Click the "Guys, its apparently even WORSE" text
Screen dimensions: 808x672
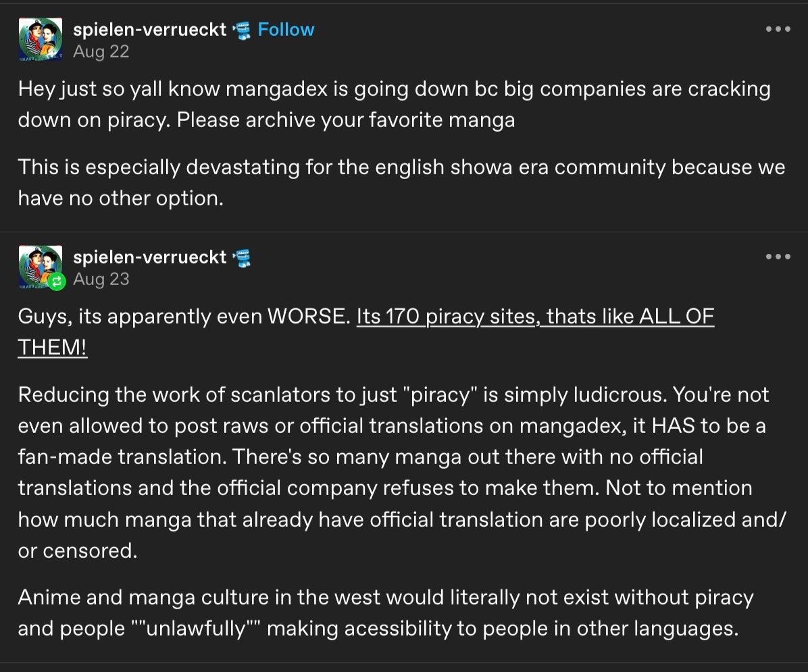pyautogui.click(x=184, y=317)
